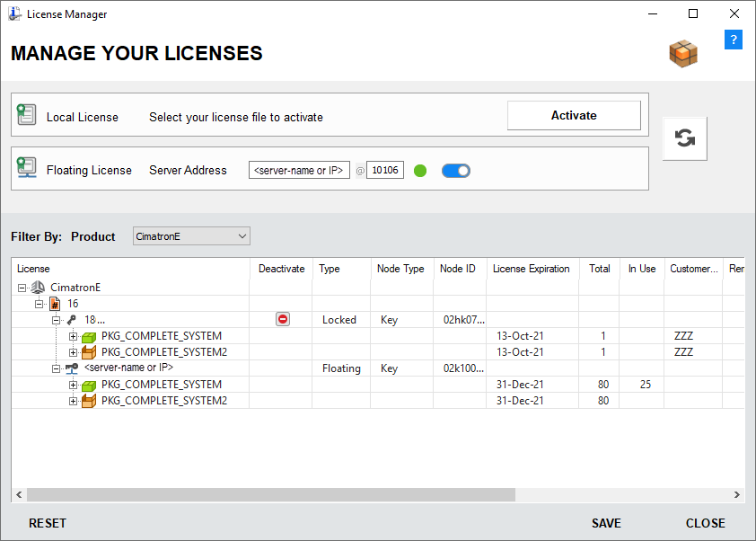The image size is (756, 541).
Task: Expand PKG_COMPLETE_SYSTEM2 under the locked key
Action: point(73,352)
